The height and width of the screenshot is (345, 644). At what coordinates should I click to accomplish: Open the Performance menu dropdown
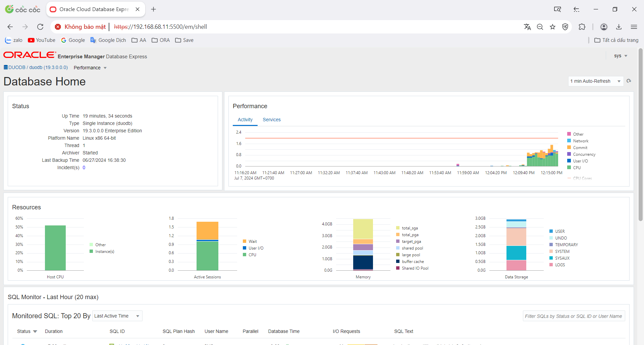click(x=90, y=68)
